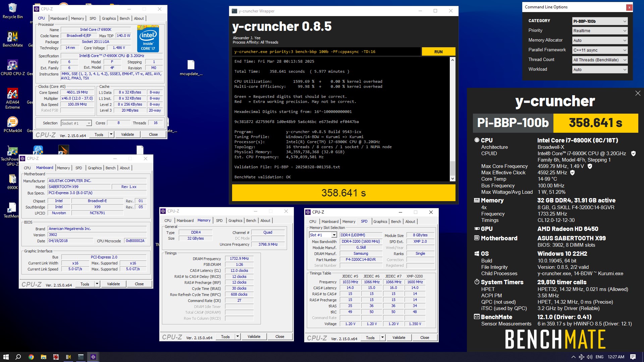Open the Slot #1 dropdown in the SPD window
644x362 pixels.
(x=323, y=235)
